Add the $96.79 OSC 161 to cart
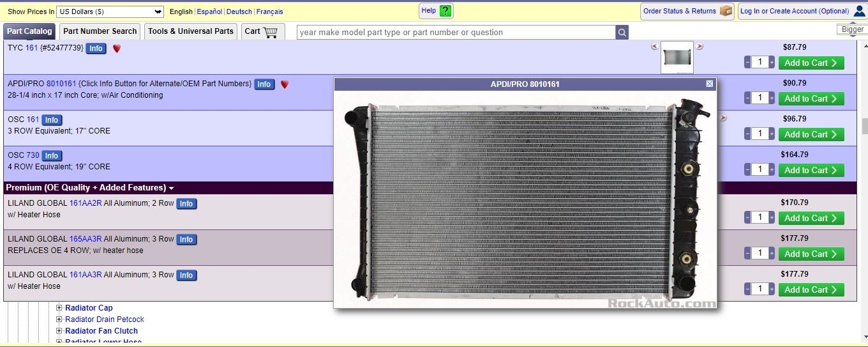Viewport: 868px width, 347px height. click(x=811, y=134)
